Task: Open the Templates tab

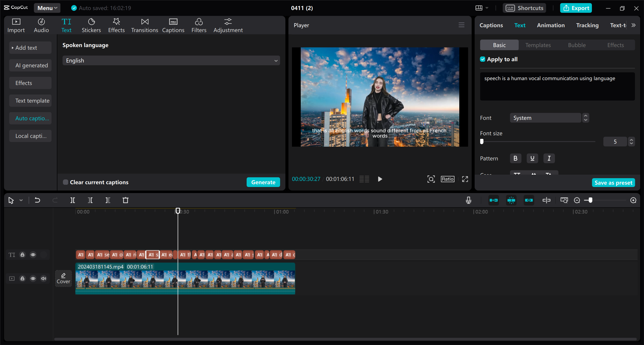Action: point(538,45)
